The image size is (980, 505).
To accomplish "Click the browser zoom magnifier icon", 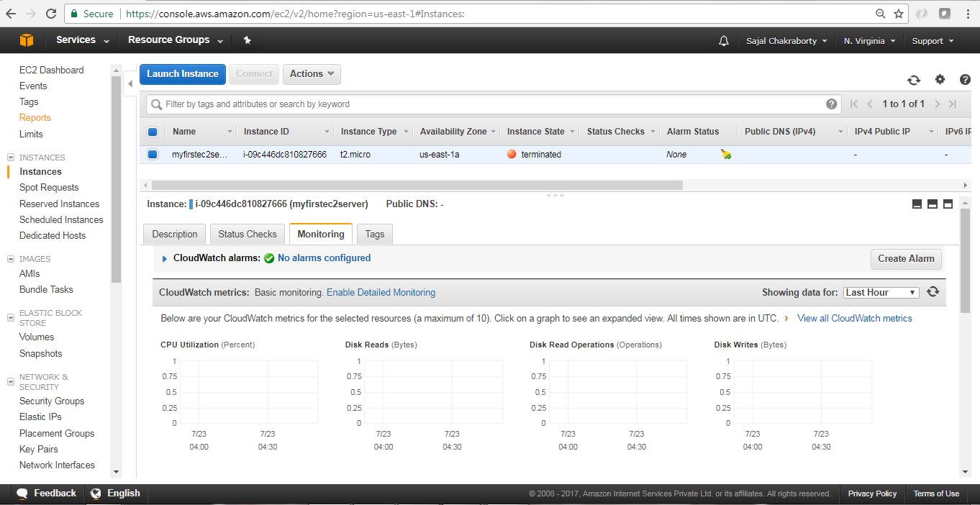I will click(880, 14).
